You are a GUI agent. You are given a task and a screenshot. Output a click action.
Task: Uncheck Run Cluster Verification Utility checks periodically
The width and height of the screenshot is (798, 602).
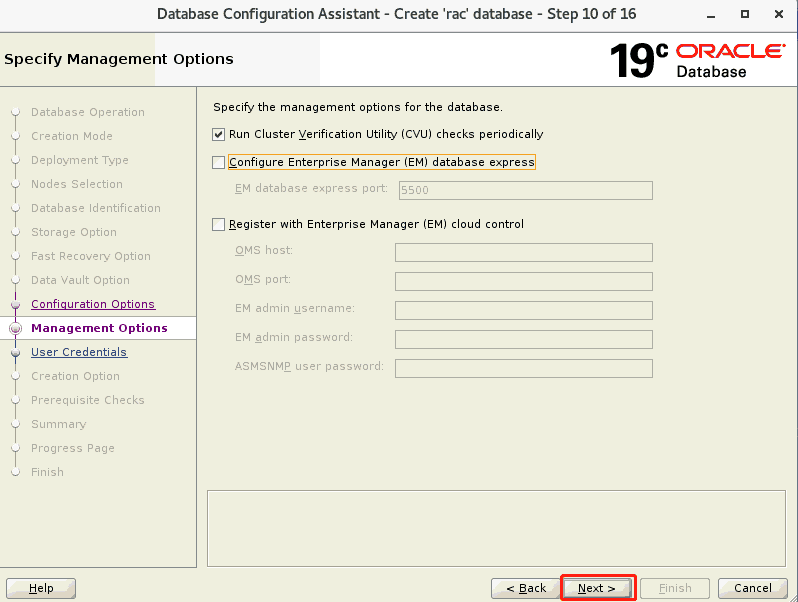218,134
